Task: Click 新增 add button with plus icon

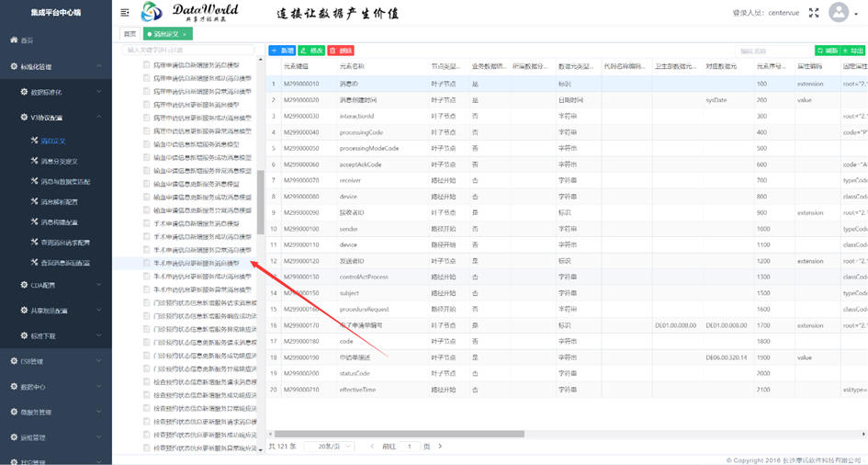Action: tap(282, 51)
